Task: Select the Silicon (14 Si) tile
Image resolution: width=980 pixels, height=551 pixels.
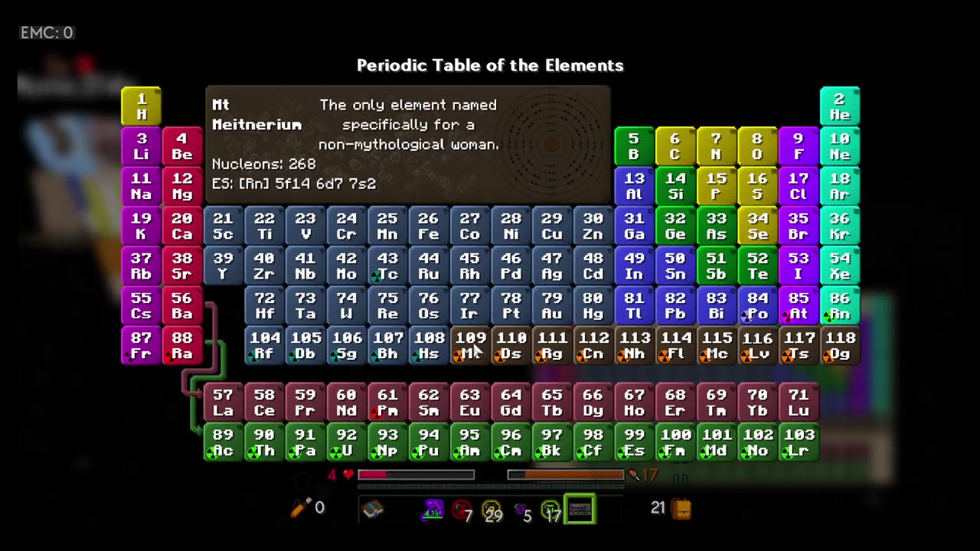Action: tap(675, 186)
